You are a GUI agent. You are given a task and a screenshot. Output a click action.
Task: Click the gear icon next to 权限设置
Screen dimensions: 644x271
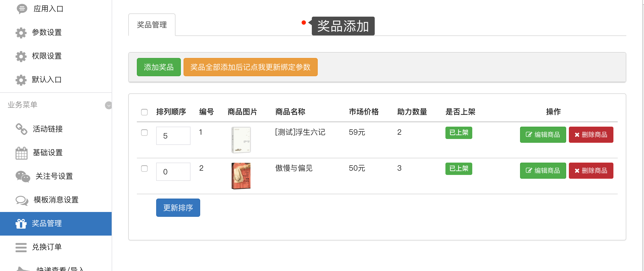click(21, 56)
